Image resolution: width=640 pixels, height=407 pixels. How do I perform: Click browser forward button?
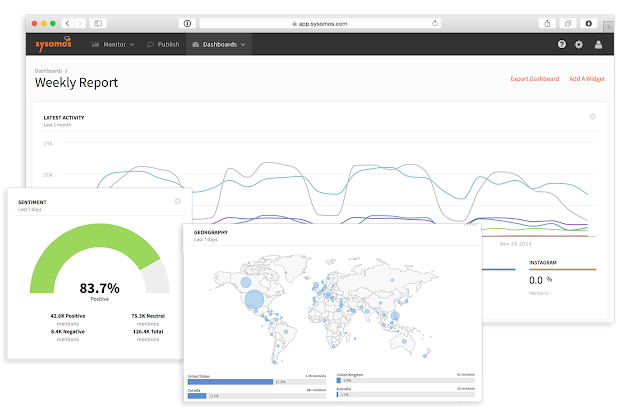80,23
